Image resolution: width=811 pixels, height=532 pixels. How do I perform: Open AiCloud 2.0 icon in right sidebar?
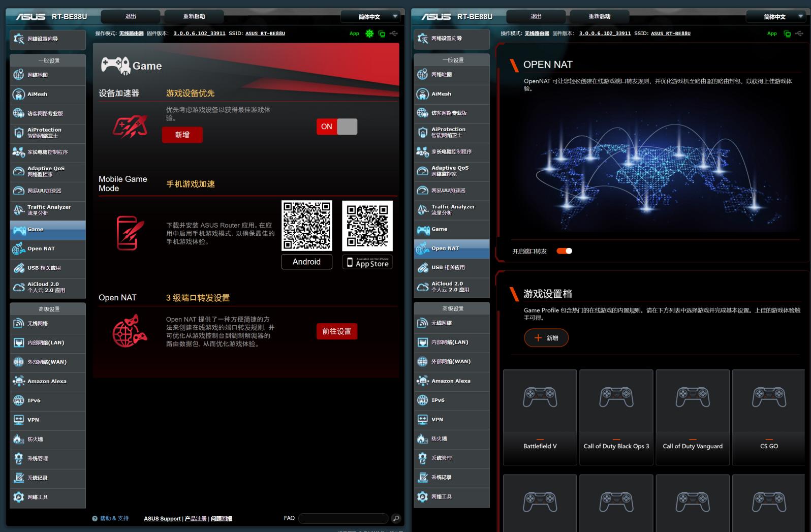click(x=422, y=287)
